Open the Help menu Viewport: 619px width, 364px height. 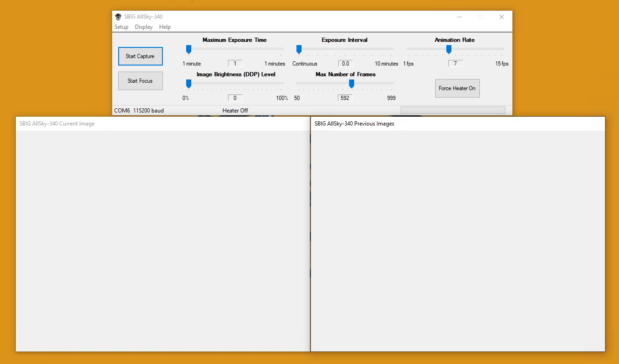click(165, 27)
